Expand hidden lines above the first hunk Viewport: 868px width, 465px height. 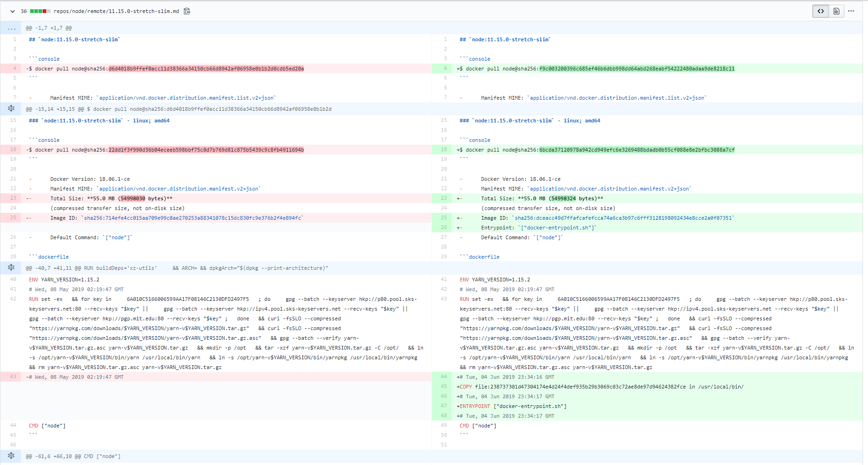coord(11,28)
